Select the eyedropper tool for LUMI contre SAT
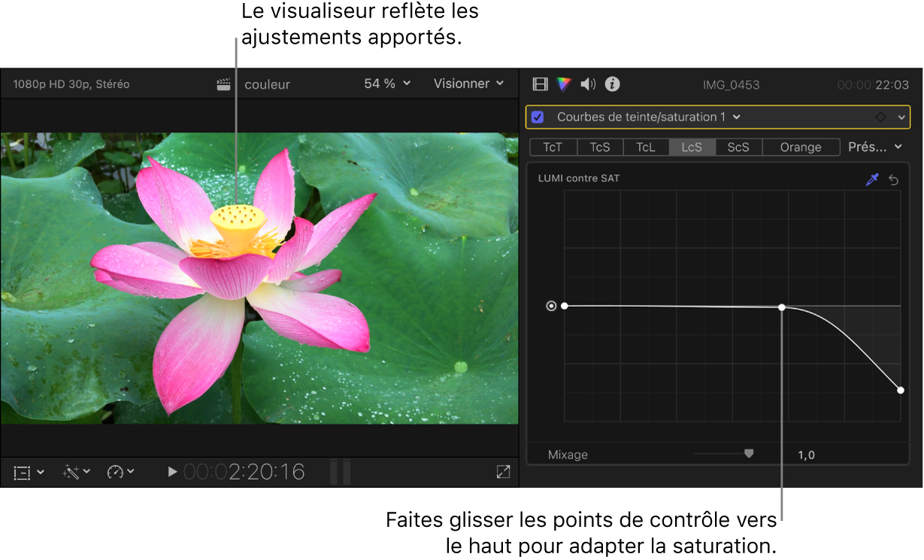The width and height of the screenshot is (924, 560). point(872,179)
